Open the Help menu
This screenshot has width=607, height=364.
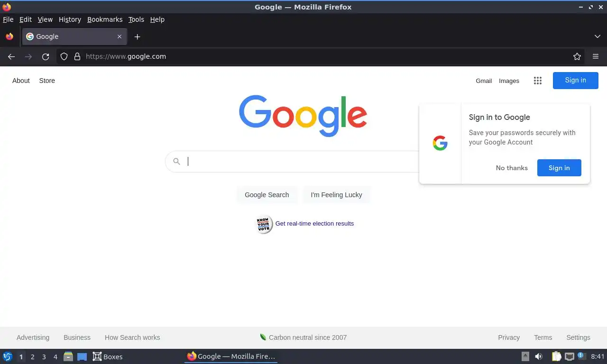(x=157, y=19)
